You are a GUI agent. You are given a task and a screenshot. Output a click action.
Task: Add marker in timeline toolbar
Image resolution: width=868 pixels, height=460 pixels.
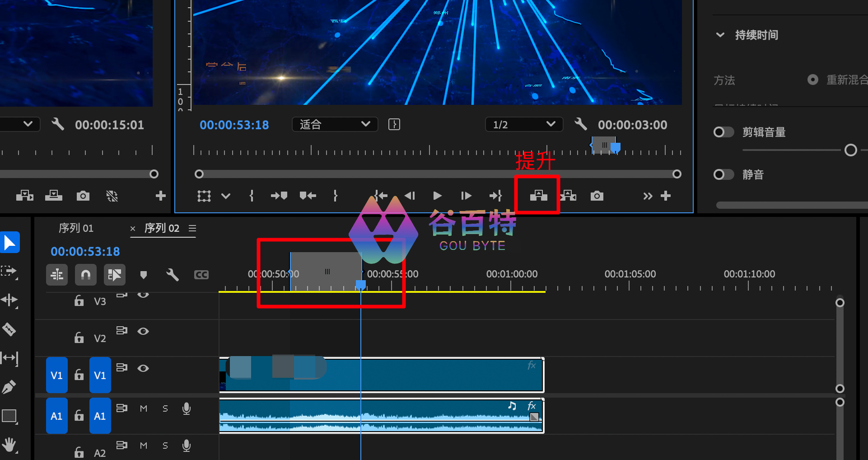(x=144, y=275)
